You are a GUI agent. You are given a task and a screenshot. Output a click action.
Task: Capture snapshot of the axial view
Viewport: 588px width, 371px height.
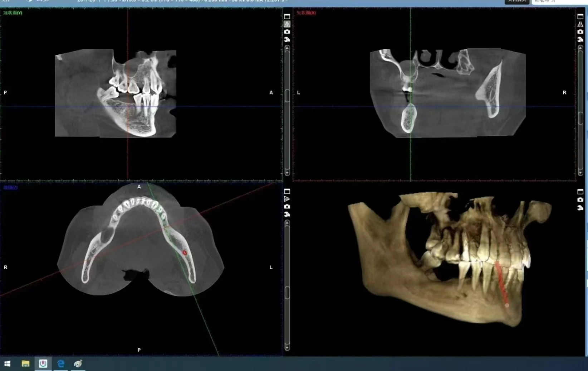coord(287,207)
